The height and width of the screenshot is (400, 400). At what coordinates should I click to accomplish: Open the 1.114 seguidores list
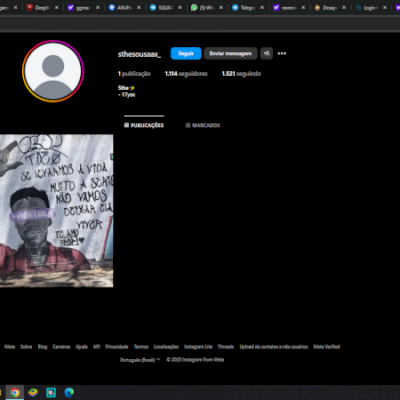click(x=186, y=74)
